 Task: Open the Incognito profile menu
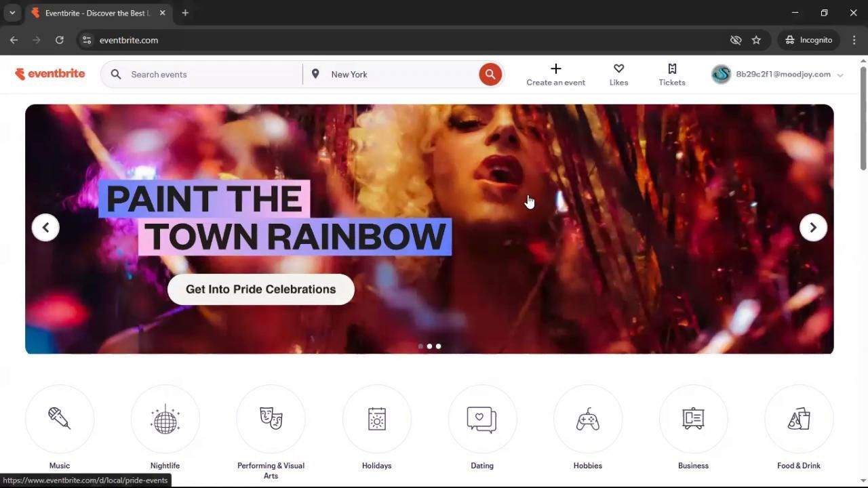pyautogui.click(x=808, y=40)
